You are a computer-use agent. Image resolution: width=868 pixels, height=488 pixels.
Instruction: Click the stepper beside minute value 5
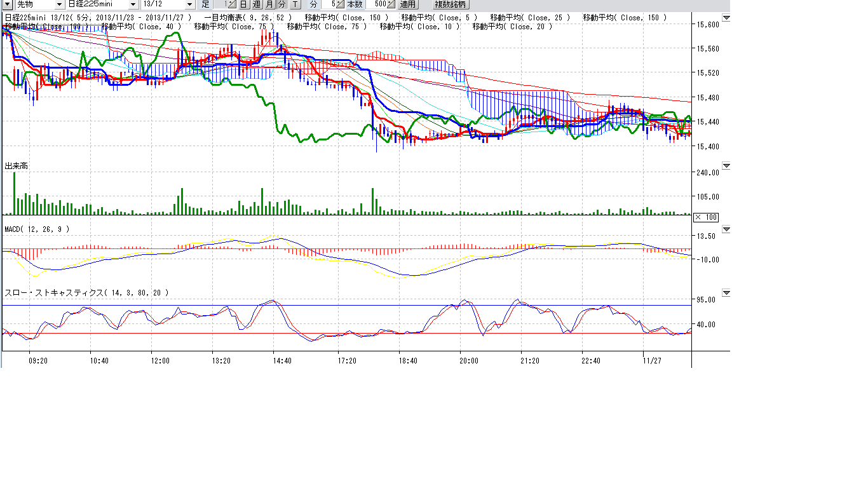339,4
